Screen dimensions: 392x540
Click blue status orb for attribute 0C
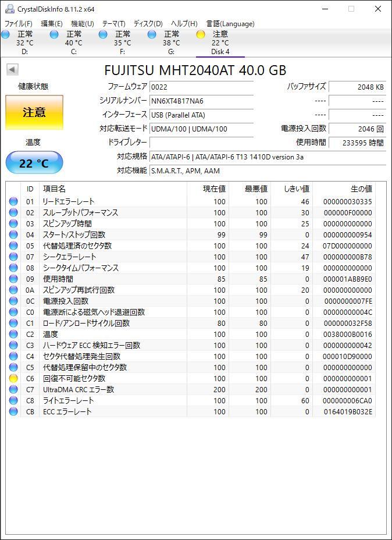[x=13, y=301]
